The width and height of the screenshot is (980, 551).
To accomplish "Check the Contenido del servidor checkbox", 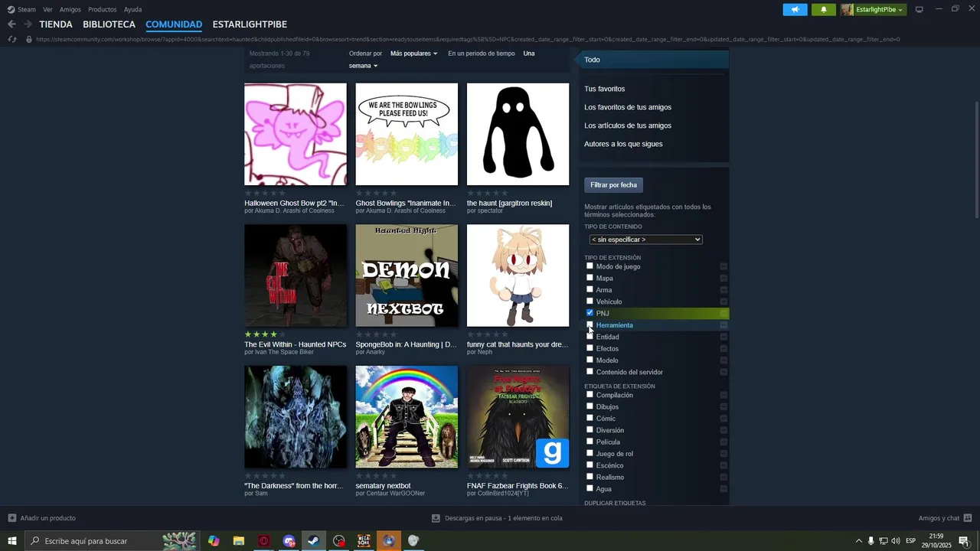I will pyautogui.click(x=590, y=371).
